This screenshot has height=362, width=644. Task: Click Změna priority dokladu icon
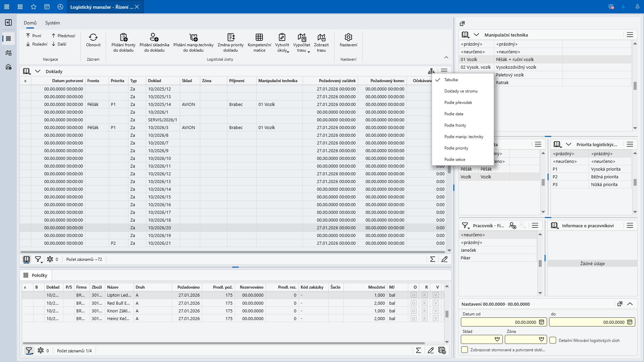click(231, 37)
